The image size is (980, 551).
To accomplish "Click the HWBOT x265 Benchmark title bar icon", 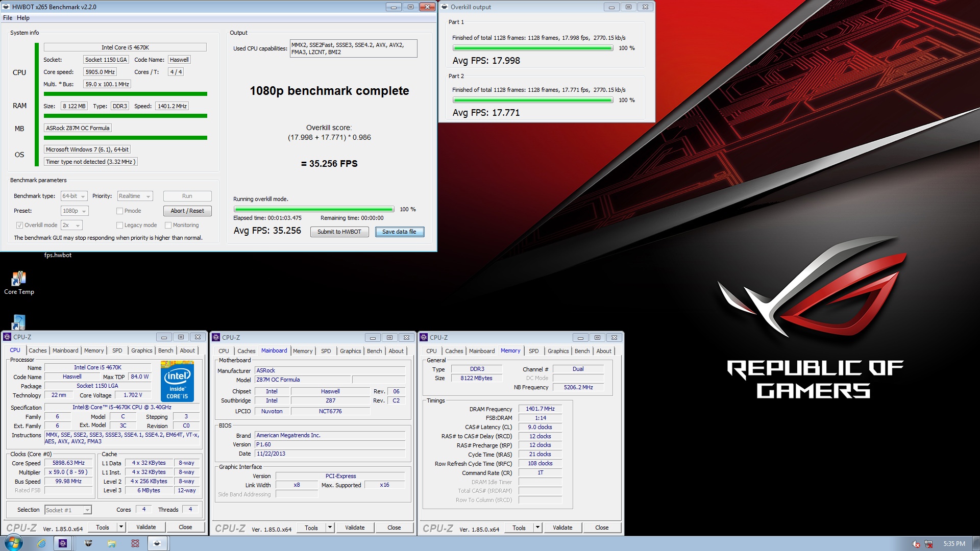I will (x=7, y=7).
